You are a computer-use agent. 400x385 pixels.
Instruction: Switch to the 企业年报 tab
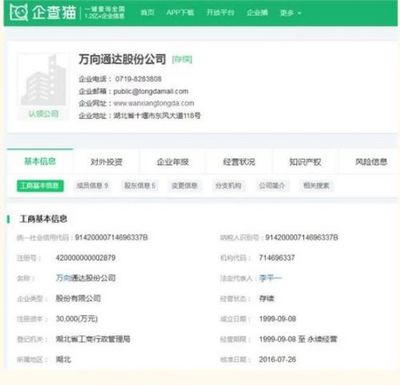173,162
